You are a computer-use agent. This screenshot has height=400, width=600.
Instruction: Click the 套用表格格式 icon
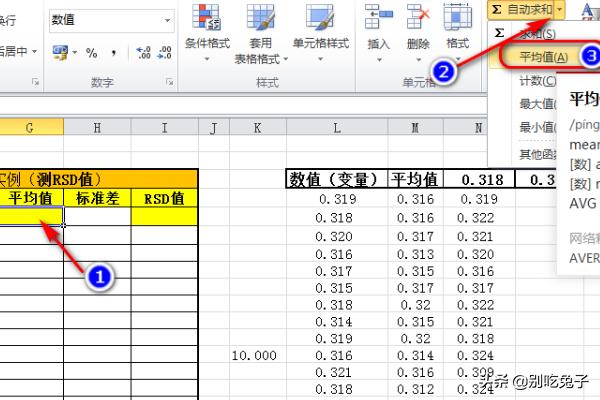pos(261,17)
